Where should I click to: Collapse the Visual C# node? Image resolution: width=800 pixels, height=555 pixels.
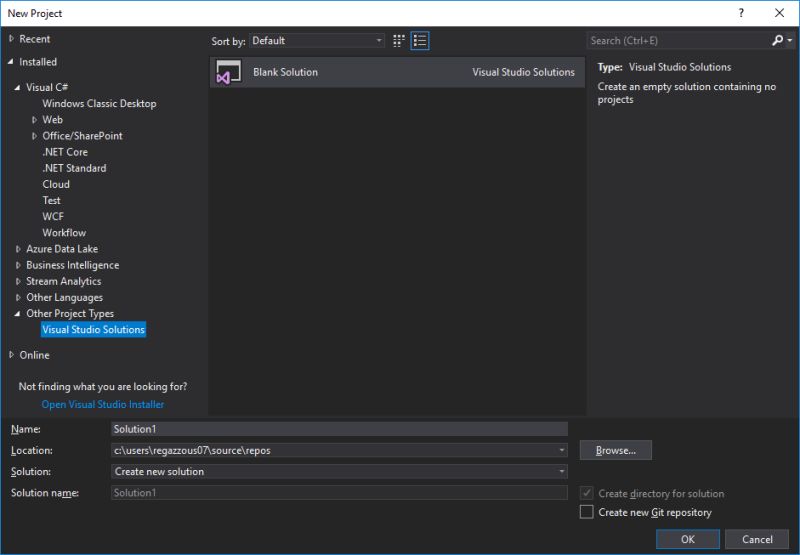coord(18,87)
